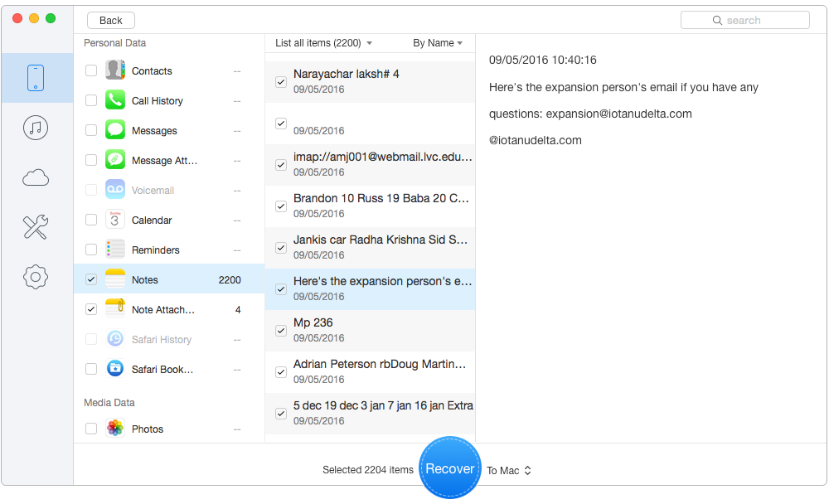Open the 'List all items (2200)' dropdown
The width and height of the screenshot is (829, 504).
pyautogui.click(x=323, y=43)
